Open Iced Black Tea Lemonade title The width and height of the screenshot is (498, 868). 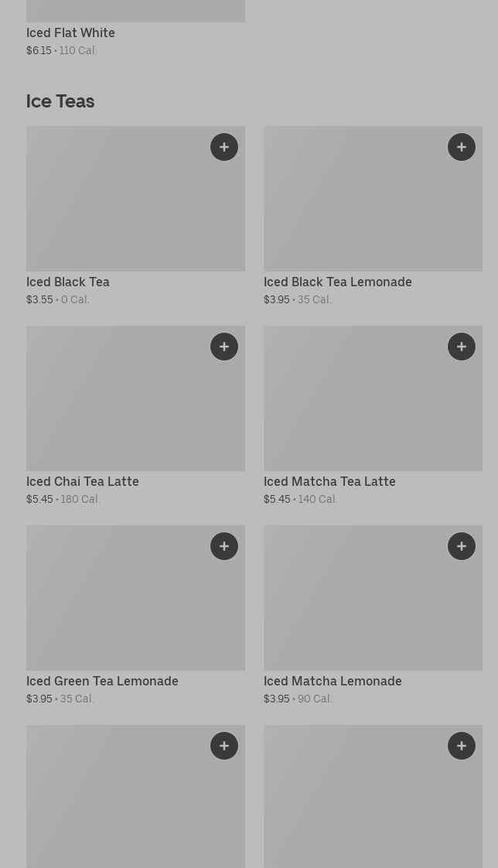tap(337, 282)
